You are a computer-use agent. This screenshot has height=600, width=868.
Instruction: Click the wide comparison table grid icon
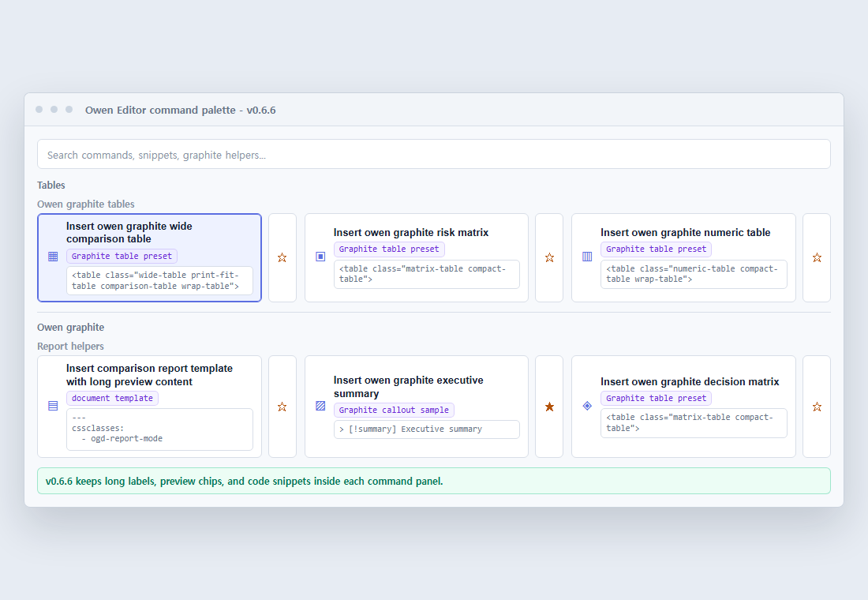(53, 257)
